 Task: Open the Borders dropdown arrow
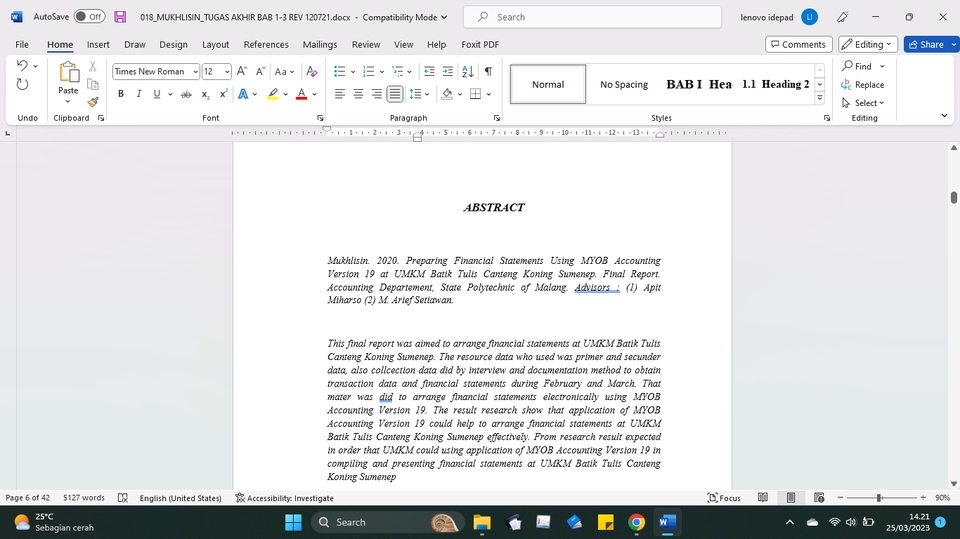(489, 94)
